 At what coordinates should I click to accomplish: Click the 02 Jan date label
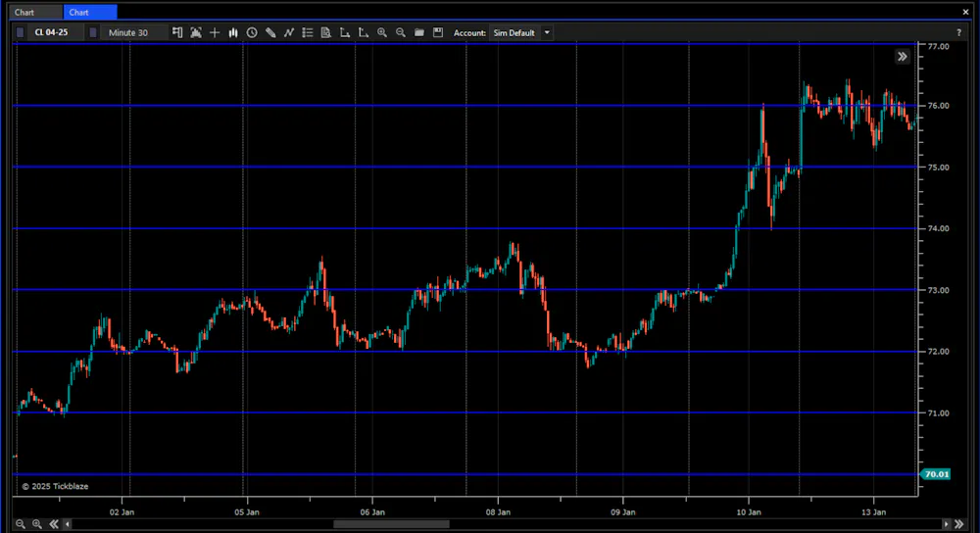point(122,511)
